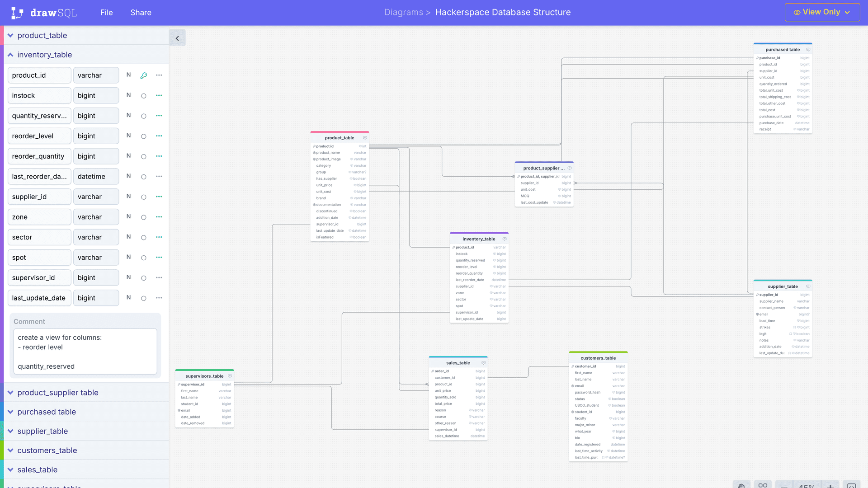Open more options for supervisor_id column

pos(159,278)
